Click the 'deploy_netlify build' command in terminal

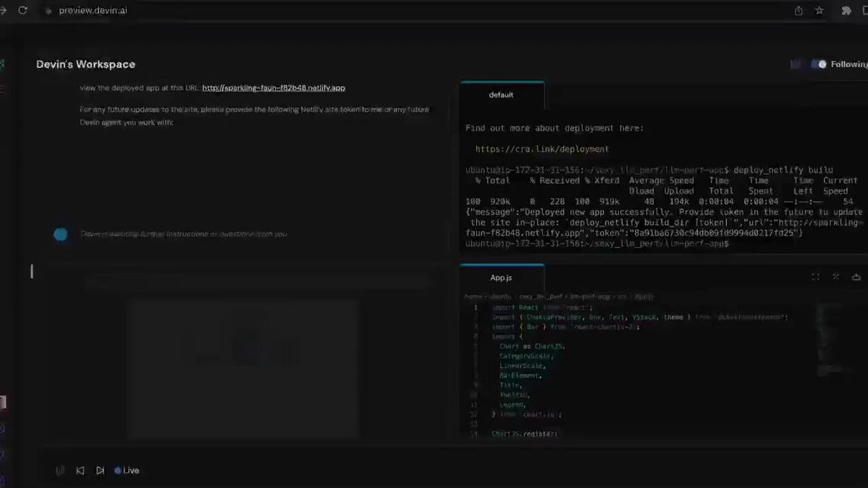(x=783, y=170)
